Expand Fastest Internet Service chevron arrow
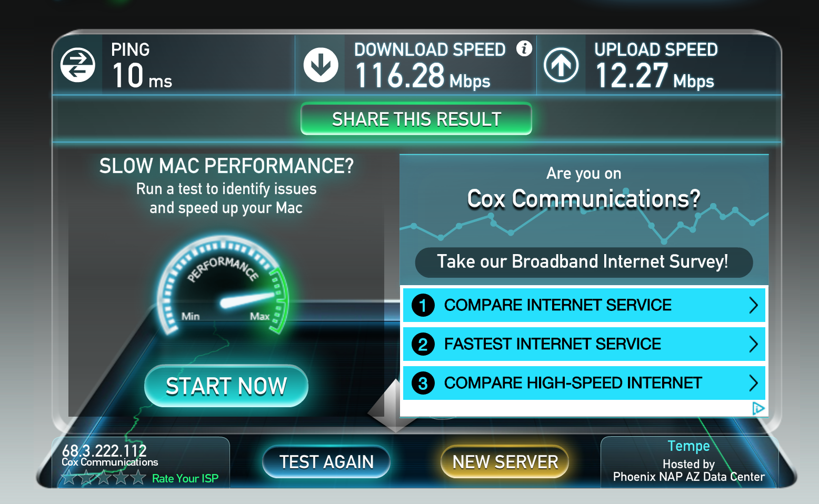Viewport: 819px width, 504px height. 753,344
